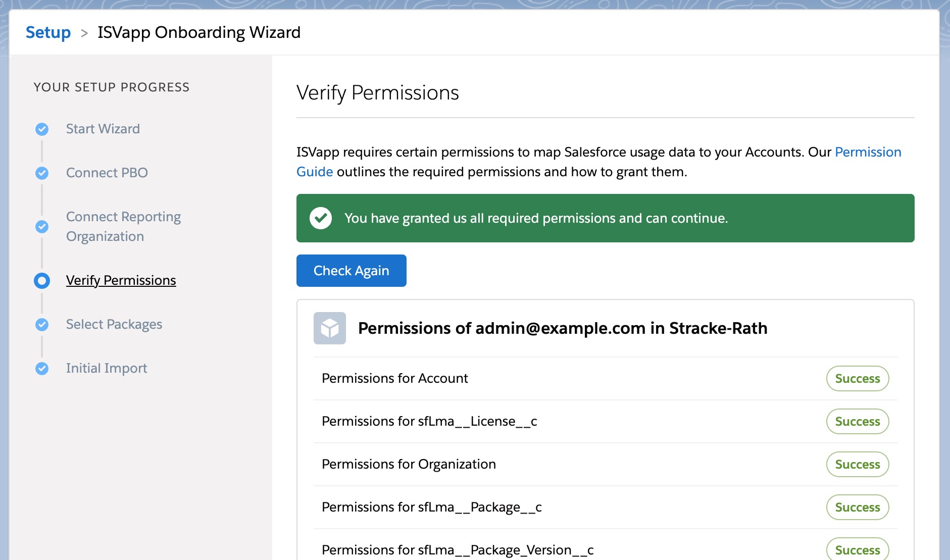Click 'Permissions of admin@example.com in Stracke-Rath' heading

(563, 328)
